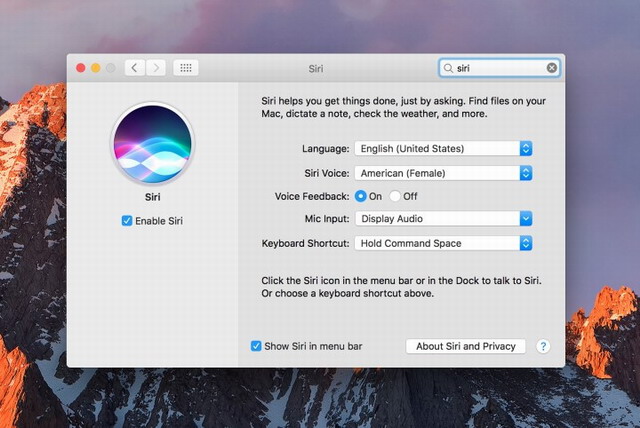Click the magnifying glass search icon

449,68
